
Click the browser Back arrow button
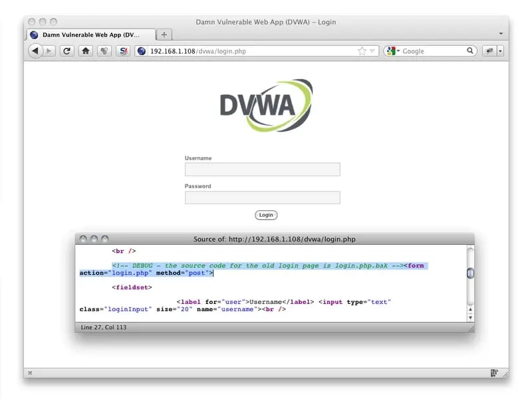coord(35,51)
